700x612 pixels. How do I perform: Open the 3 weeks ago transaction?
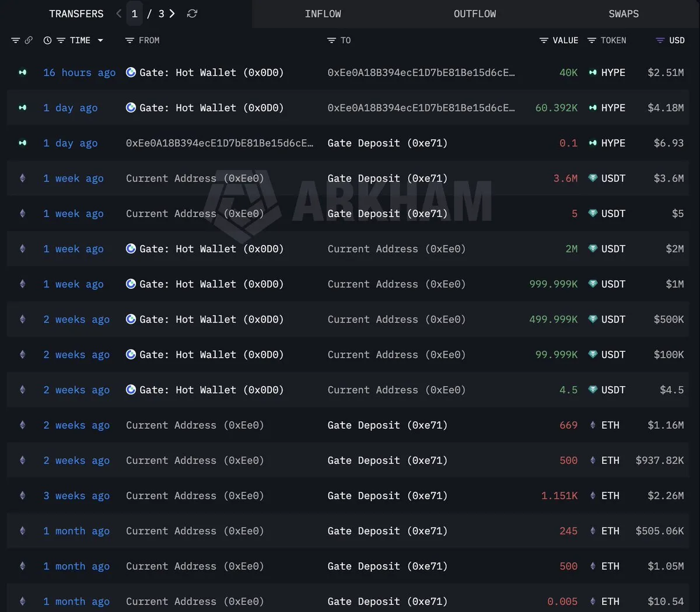point(76,496)
